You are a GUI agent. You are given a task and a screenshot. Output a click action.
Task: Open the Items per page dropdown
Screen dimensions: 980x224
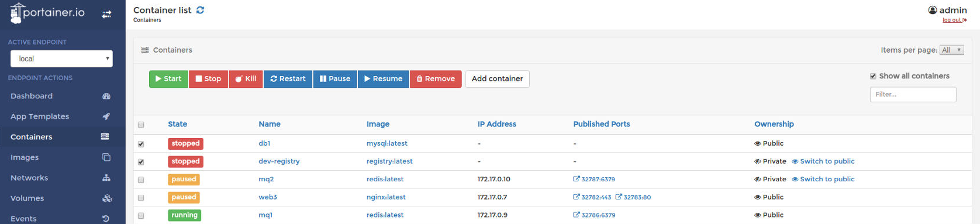click(951, 50)
